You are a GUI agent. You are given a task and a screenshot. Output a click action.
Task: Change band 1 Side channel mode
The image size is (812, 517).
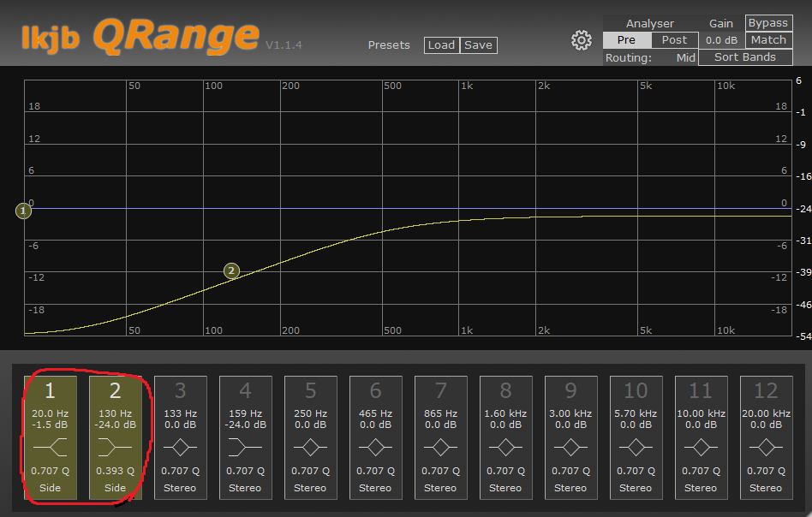(51, 488)
